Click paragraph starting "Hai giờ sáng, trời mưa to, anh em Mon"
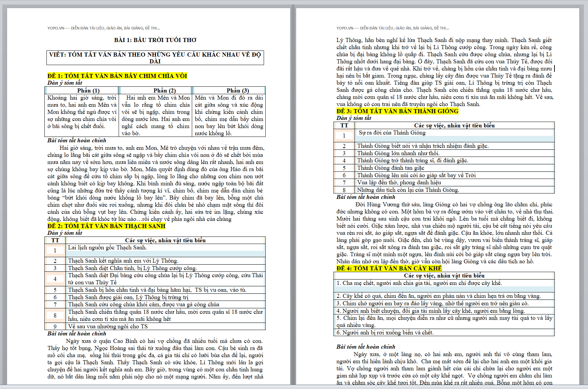The width and height of the screenshot is (588, 389). pos(155,183)
